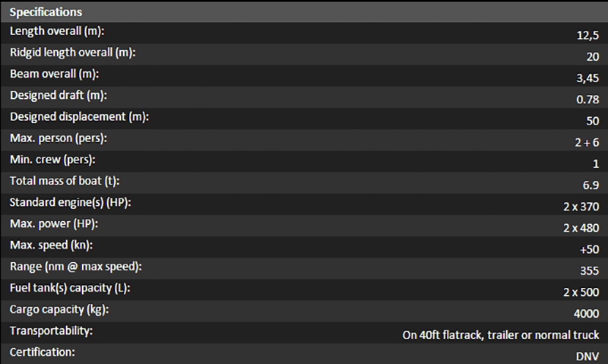The width and height of the screenshot is (608, 364).
Task: Click the 40ft flatrack transportability text
Action: point(500,335)
